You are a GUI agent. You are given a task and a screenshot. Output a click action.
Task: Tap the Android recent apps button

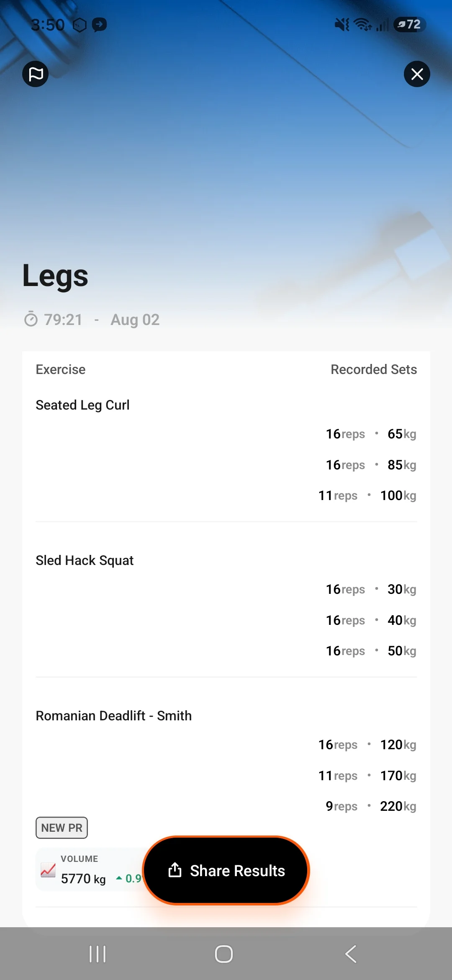tap(98, 954)
